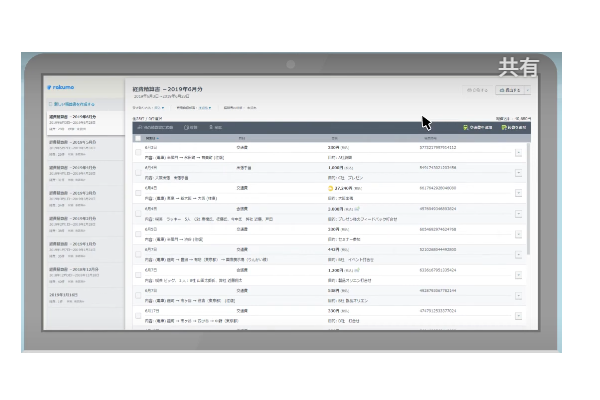Expand the first expense row action menu
The image size is (600, 400).
coord(518,153)
